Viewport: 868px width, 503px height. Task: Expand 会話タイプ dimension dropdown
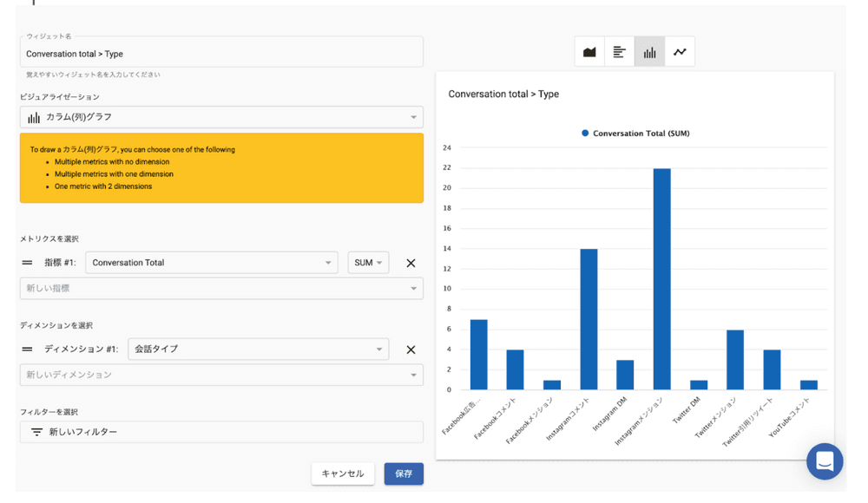click(x=258, y=349)
